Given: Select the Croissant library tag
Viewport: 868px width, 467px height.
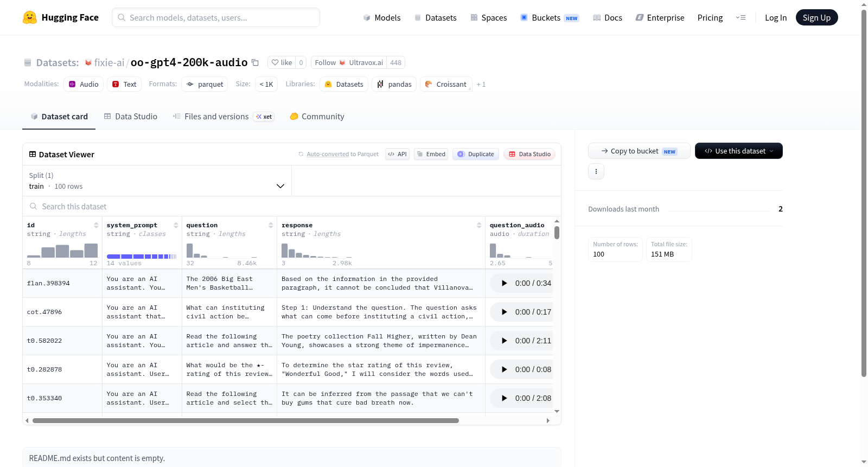Looking at the screenshot, I should [x=446, y=84].
